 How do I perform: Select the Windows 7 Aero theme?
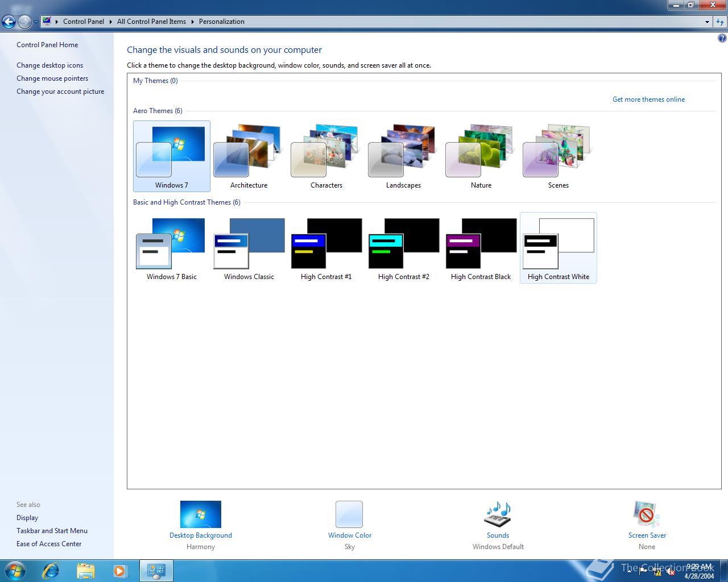[171, 156]
